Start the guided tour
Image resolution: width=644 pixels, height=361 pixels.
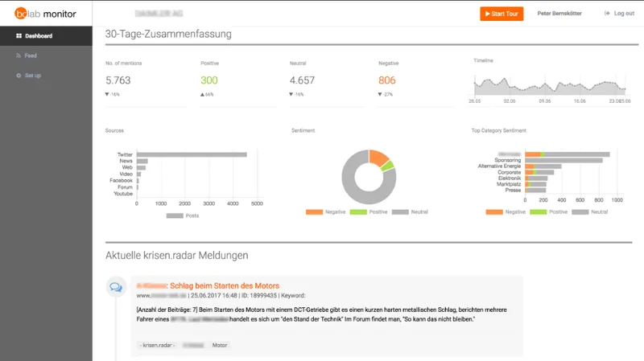pyautogui.click(x=502, y=14)
